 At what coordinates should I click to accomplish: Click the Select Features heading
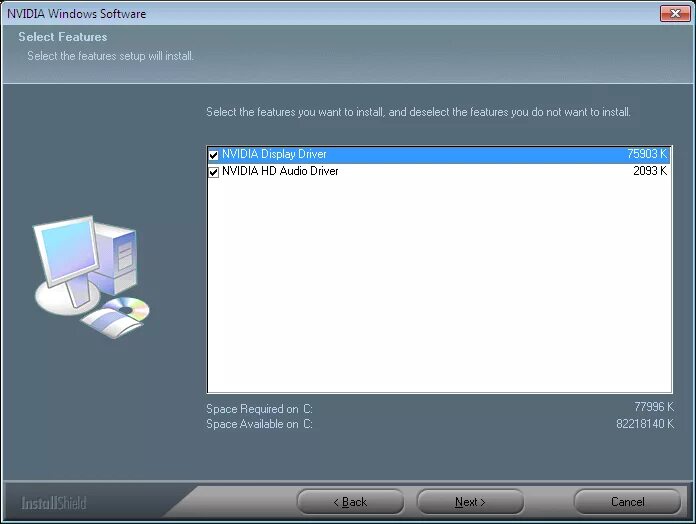(63, 37)
